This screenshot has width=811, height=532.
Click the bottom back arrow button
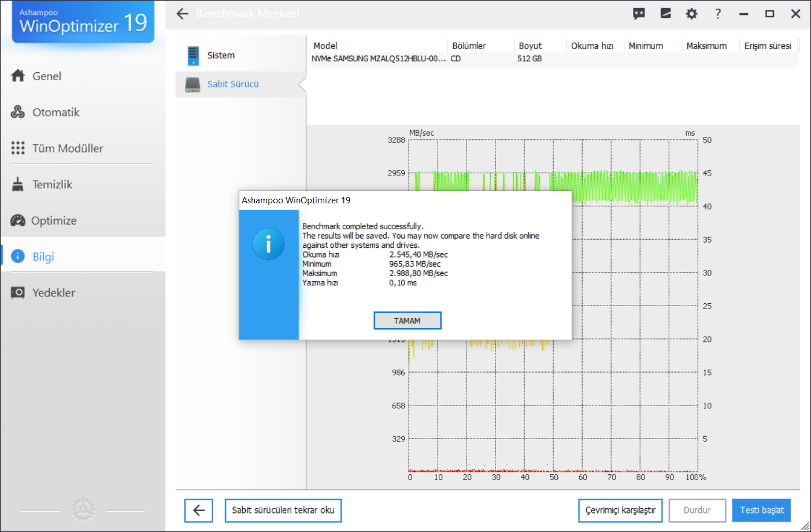click(199, 511)
